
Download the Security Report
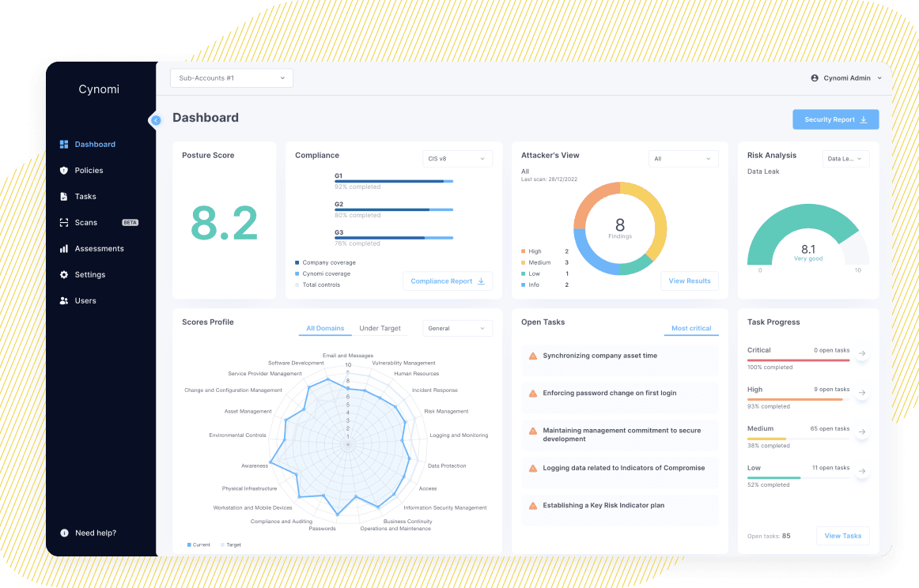point(835,120)
